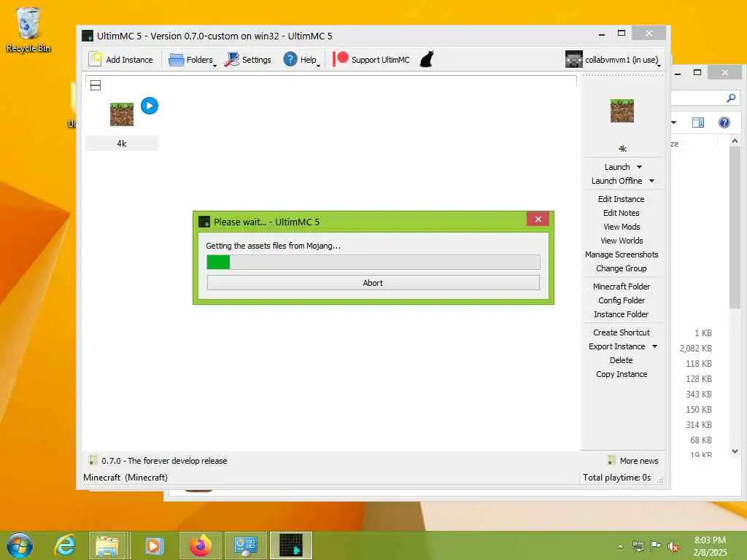
Task: Open Edit Instance
Action: 622,199
